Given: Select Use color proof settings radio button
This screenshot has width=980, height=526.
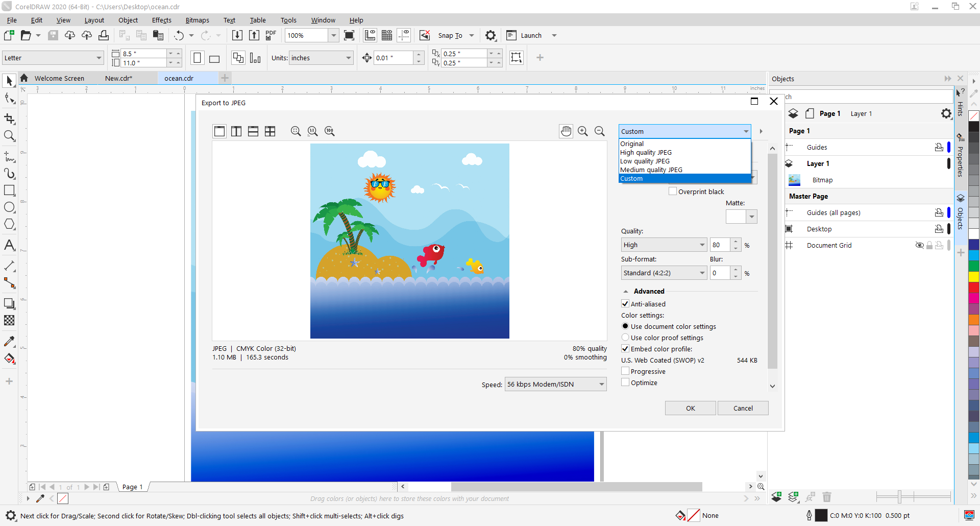Looking at the screenshot, I should (625, 338).
